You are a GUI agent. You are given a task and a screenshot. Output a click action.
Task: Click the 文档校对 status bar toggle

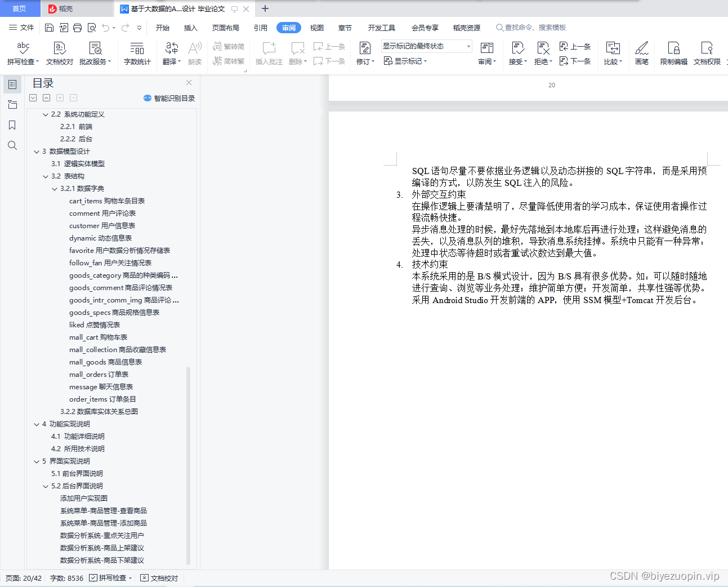coord(159,578)
